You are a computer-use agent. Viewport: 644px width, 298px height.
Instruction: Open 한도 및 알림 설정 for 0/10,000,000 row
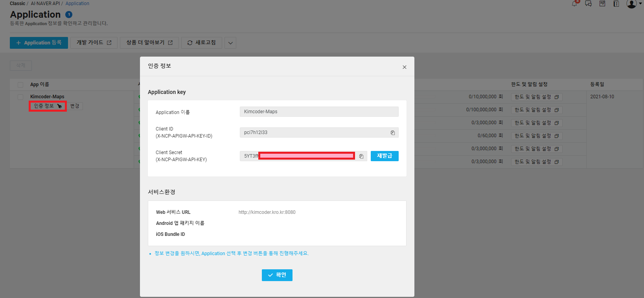(537, 97)
